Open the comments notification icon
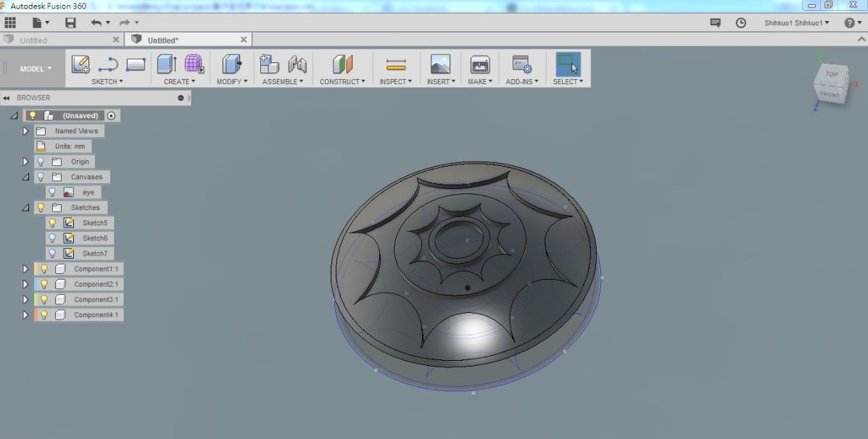Viewport: 868px width, 439px height. pos(715,22)
